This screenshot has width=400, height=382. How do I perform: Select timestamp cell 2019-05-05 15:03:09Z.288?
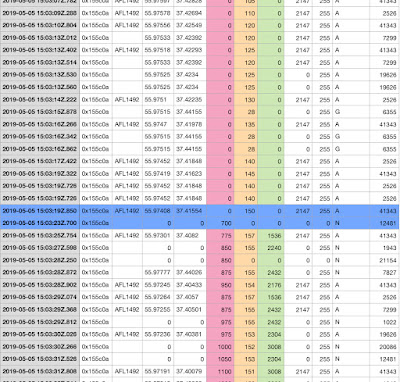[40, 13]
